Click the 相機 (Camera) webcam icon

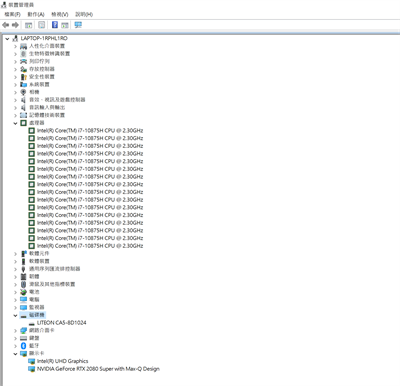23,92
